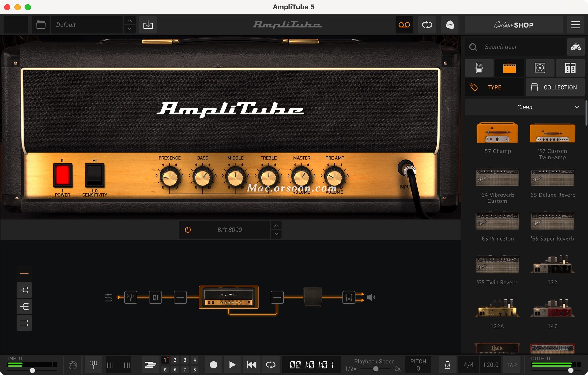Select the cabinet gear category icon
Viewport: 588px width, 375px height.
pyautogui.click(x=540, y=68)
